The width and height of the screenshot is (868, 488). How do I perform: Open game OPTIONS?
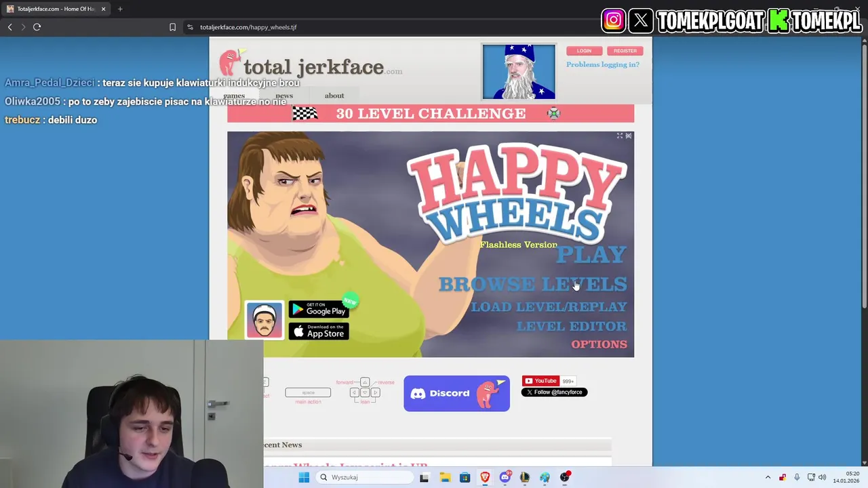pyautogui.click(x=599, y=344)
